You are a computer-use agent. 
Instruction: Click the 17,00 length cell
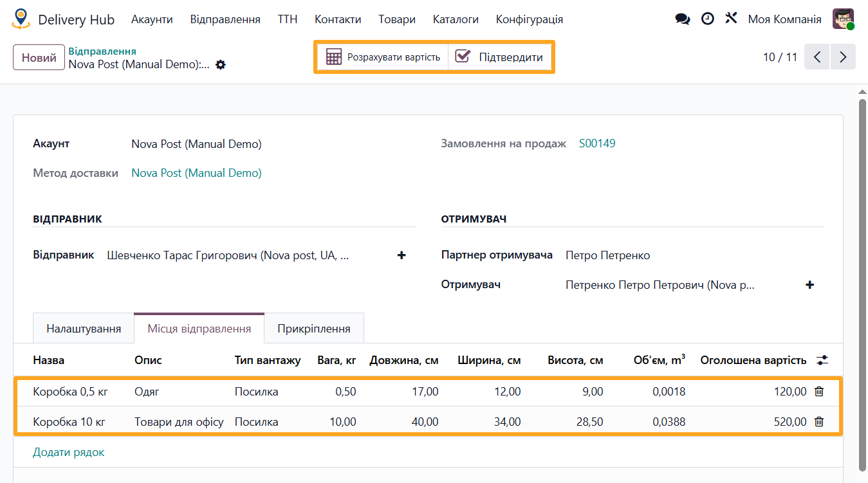click(425, 391)
